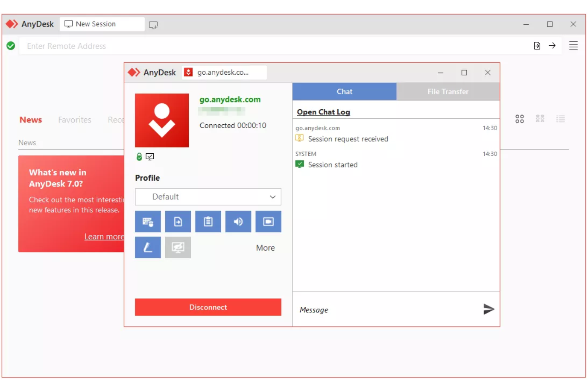588x392 pixels.
Task: Toggle sound transmission permission
Action: click(x=238, y=222)
